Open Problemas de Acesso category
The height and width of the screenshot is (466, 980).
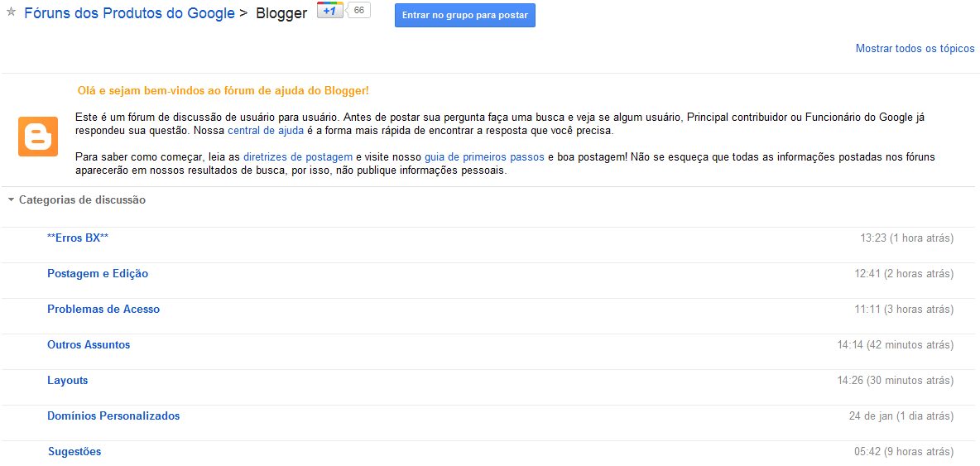pos(103,310)
